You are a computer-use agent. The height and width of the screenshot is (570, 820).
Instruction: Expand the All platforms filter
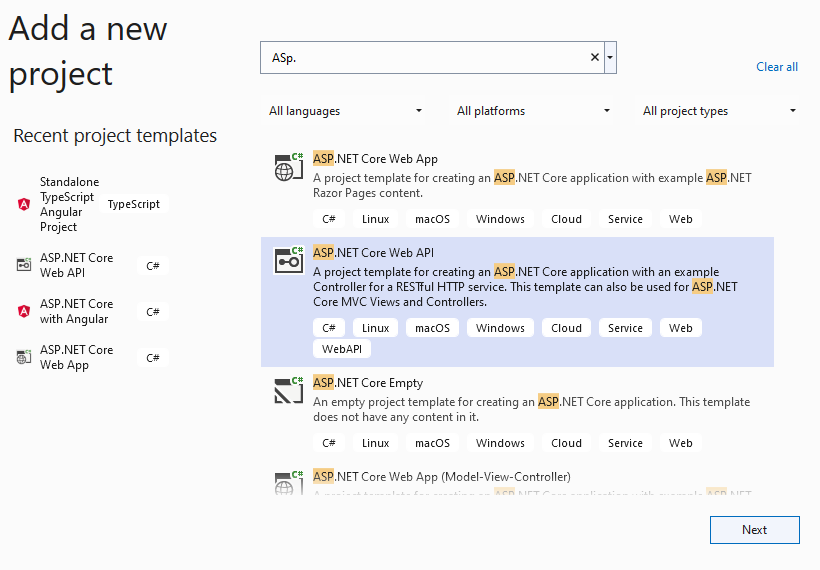point(533,111)
